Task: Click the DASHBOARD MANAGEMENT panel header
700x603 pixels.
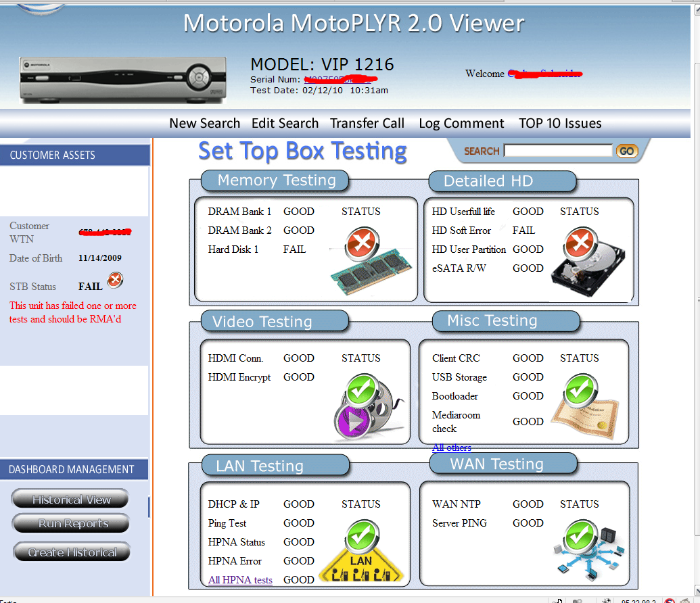Action: (x=74, y=470)
